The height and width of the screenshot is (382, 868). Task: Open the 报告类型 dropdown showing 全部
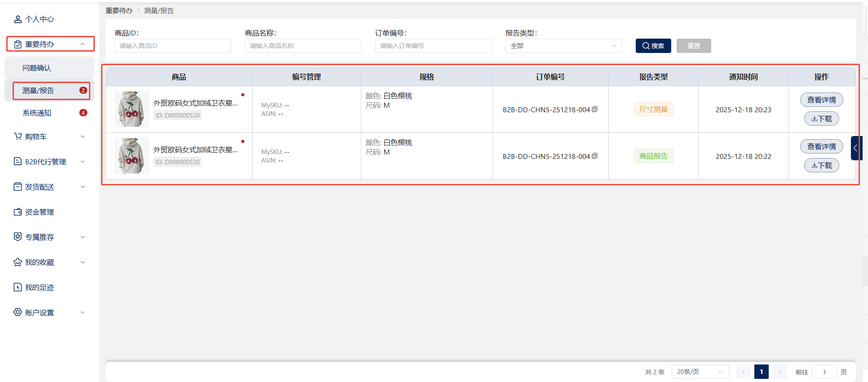pyautogui.click(x=563, y=46)
